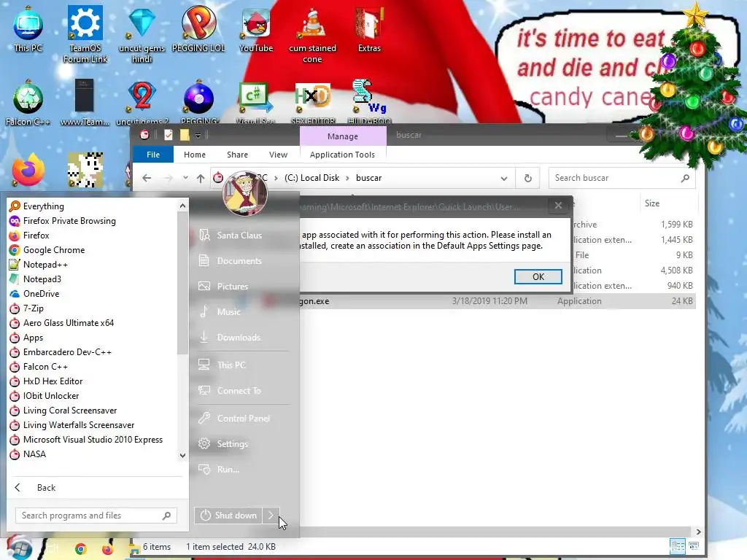Open the View ribbon tab
747x560 pixels.
278,155
